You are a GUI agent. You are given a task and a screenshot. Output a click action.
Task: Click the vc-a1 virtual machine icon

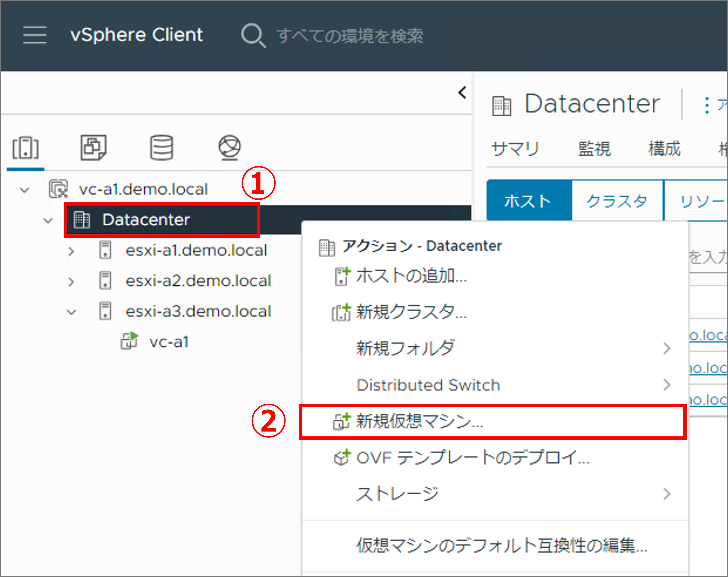130,340
